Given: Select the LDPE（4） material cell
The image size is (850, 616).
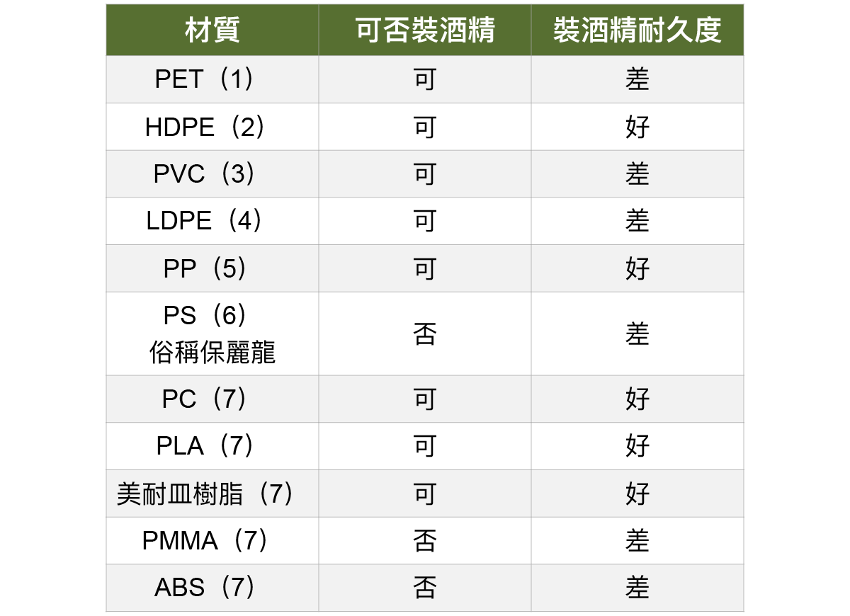Looking at the screenshot, I should coord(212,221).
